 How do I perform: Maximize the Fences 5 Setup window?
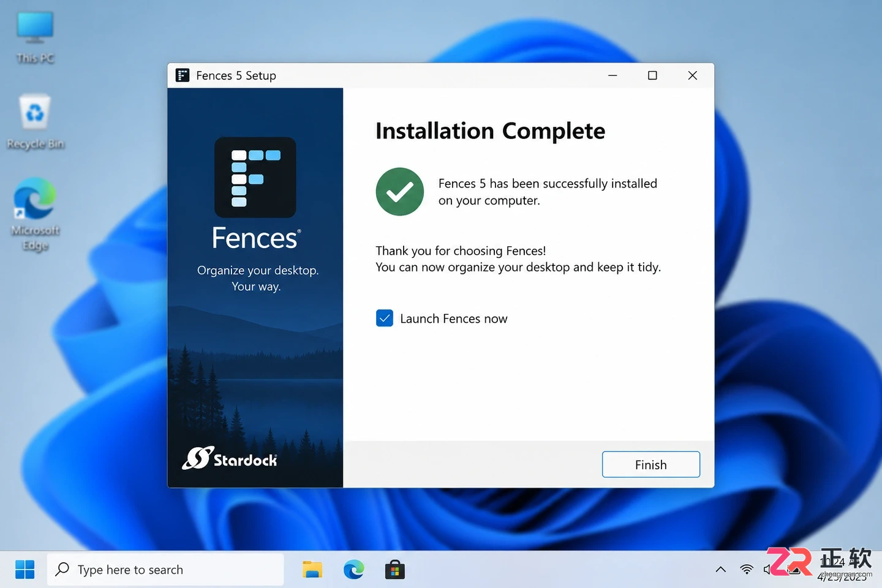click(652, 75)
